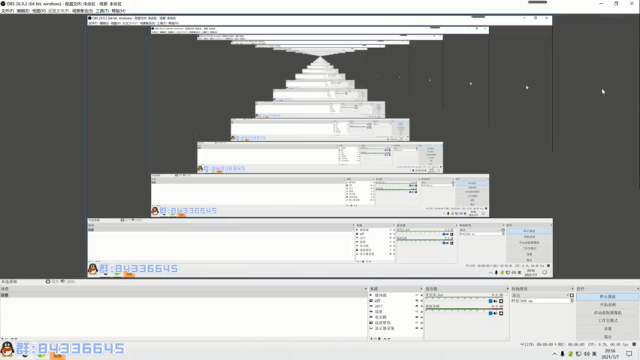Click the 时长 duration spinner arrows
Screen dimensions: 640x360
pos(572,301)
